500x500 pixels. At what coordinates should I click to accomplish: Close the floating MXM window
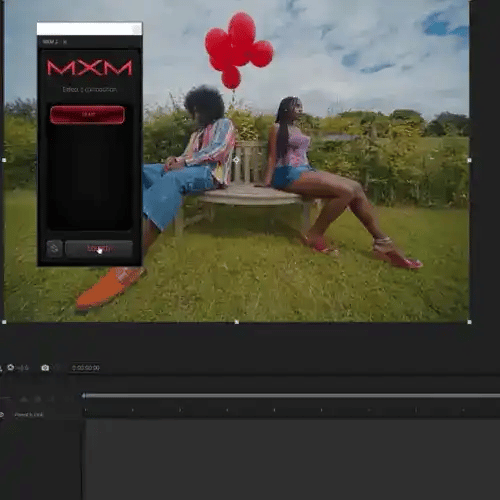tap(136, 29)
